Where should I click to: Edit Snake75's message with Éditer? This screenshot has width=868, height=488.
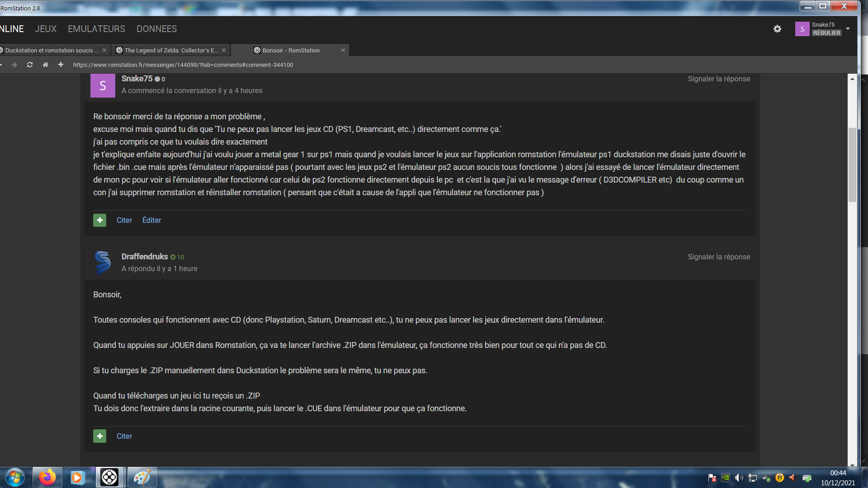151,220
